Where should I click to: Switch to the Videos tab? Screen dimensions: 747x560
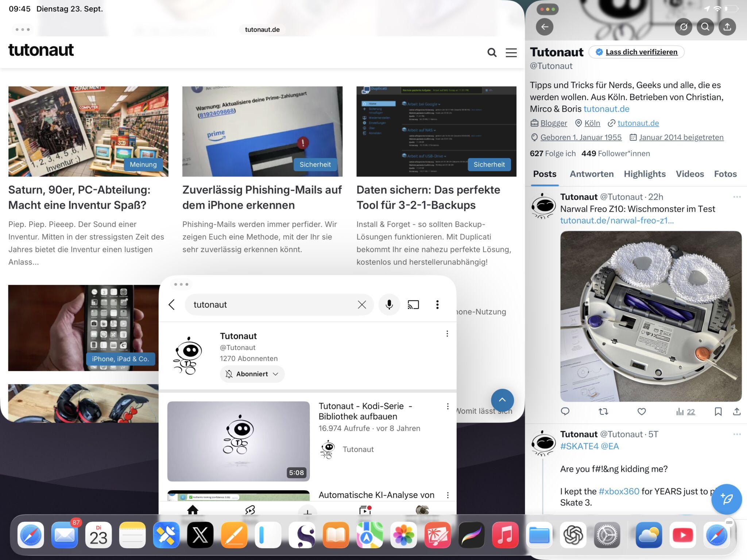click(690, 174)
